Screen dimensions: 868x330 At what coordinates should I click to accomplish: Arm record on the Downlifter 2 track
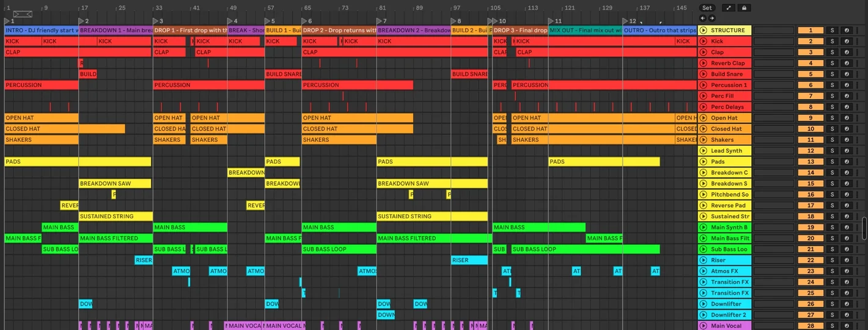[x=847, y=315]
